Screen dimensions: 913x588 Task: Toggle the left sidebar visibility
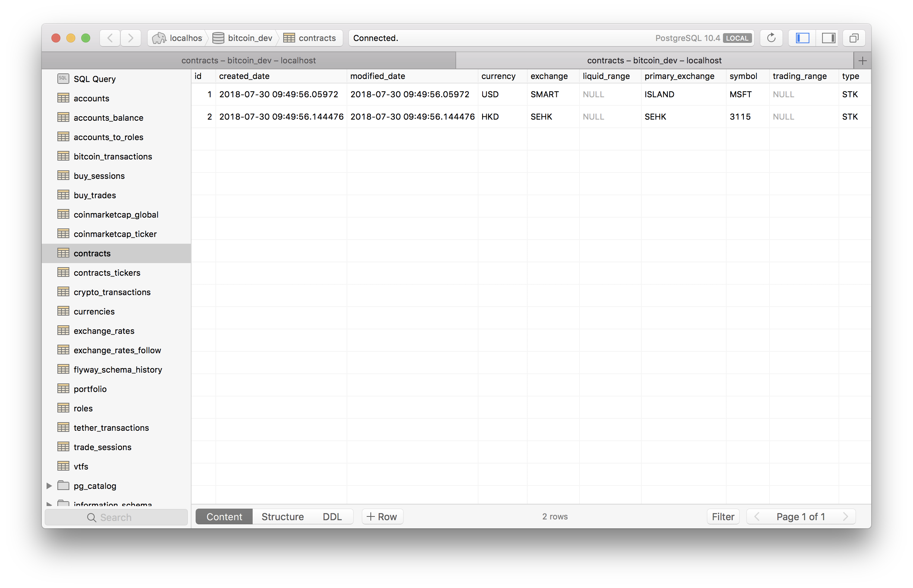[x=802, y=38]
